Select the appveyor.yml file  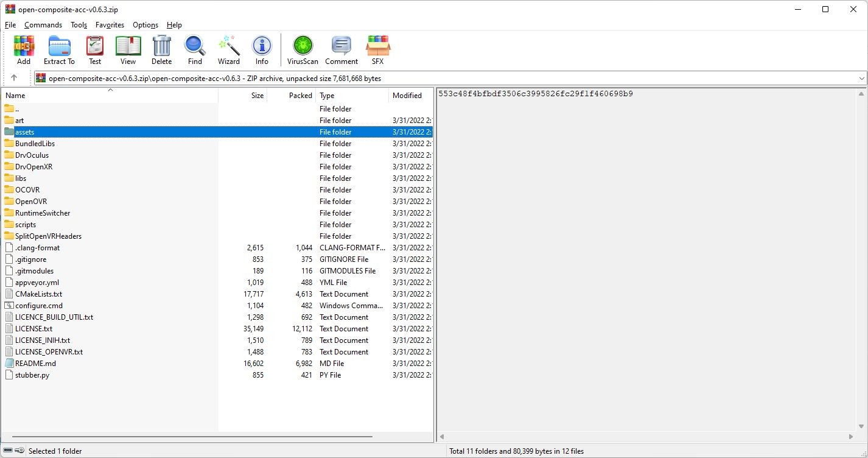pos(217,283)
